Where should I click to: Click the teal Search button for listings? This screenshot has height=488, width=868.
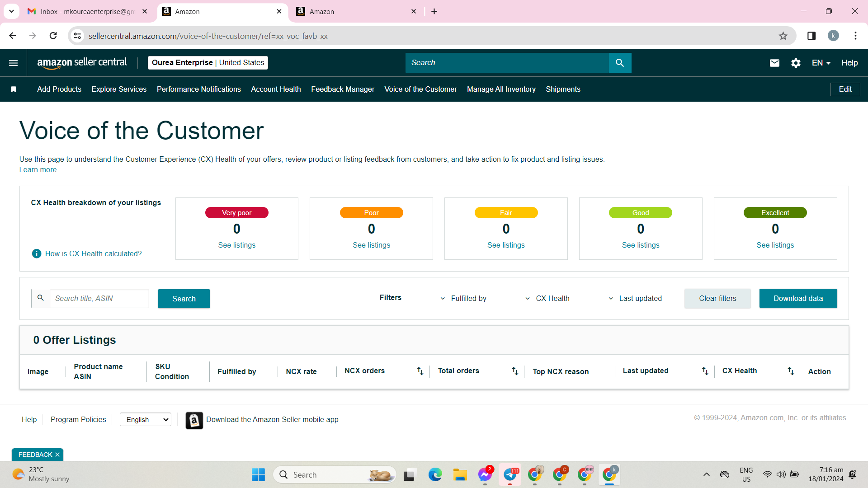tap(184, 299)
